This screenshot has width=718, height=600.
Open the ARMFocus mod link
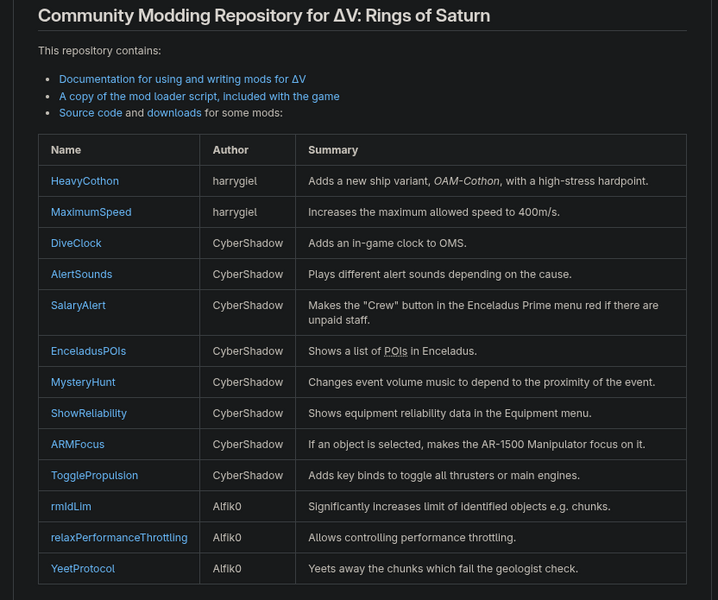pyautogui.click(x=77, y=445)
